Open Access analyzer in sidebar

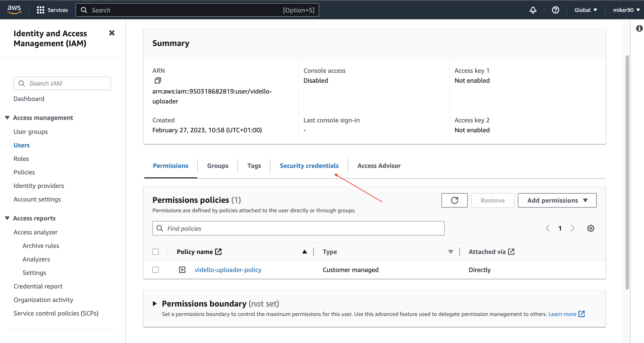point(35,232)
